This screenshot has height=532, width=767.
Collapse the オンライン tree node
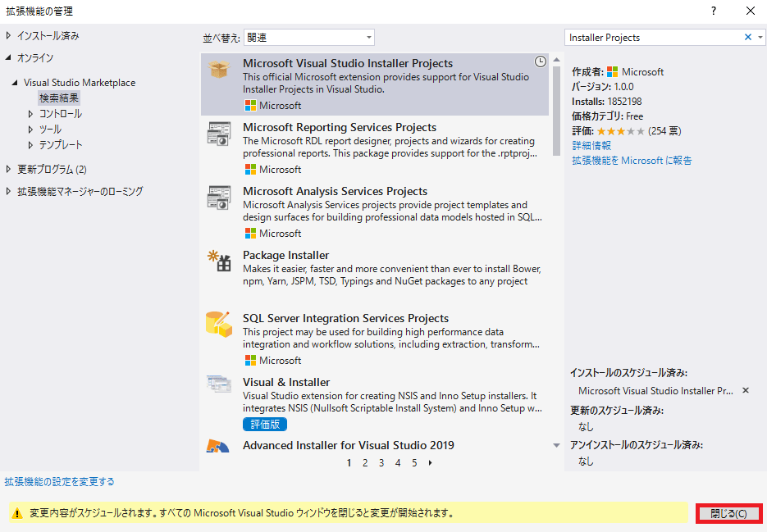(8, 57)
